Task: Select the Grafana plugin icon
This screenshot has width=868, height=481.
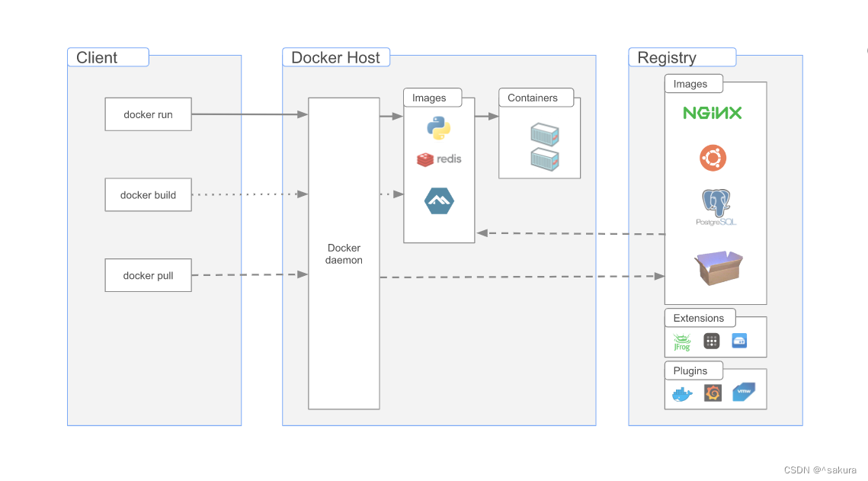Action: [x=713, y=391]
